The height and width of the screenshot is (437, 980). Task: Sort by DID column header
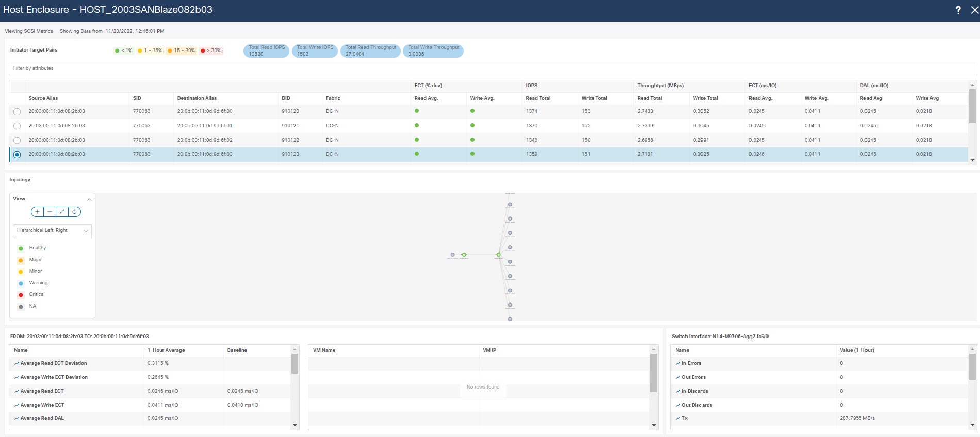click(x=286, y=98)
